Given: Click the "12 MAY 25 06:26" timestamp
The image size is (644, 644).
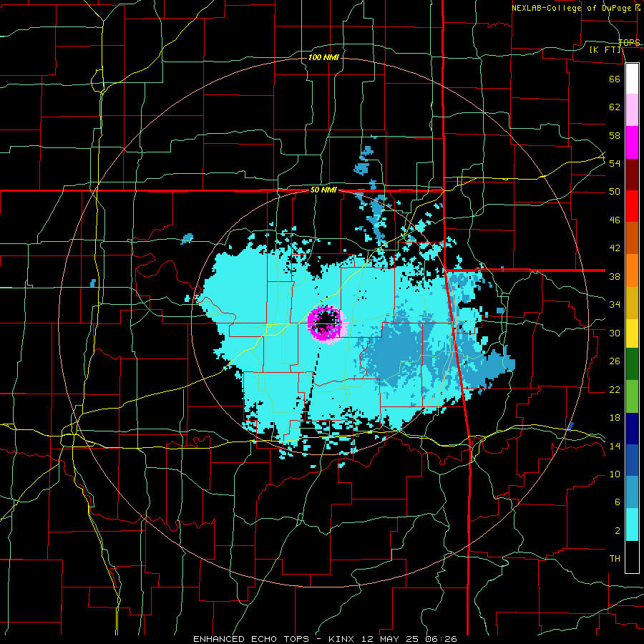Looking at the screenshot, I should [409, 639].
